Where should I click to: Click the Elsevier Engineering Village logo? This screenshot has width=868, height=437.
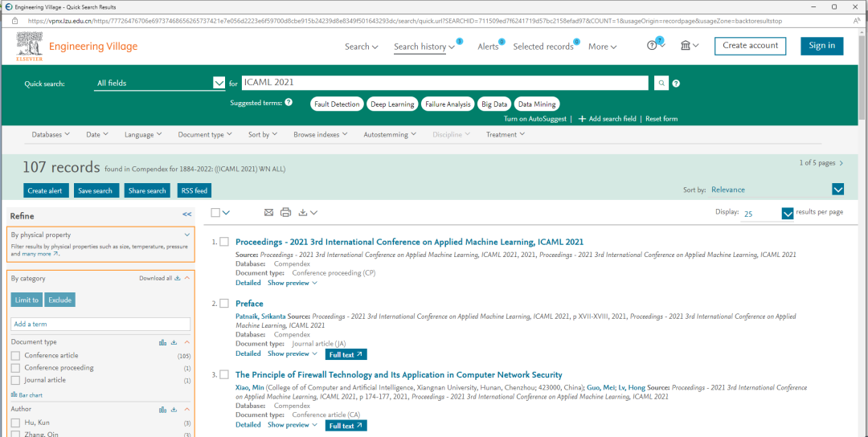click(77, 47)
